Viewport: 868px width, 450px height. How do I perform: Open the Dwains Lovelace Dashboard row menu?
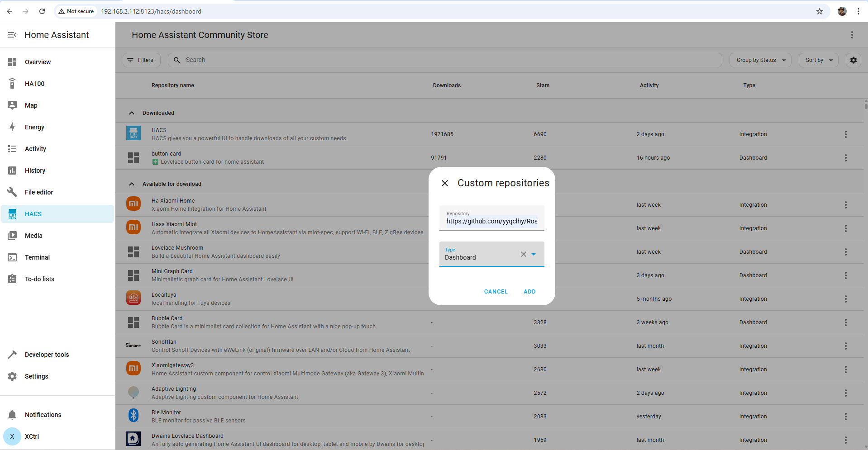(x=845, y=440)
